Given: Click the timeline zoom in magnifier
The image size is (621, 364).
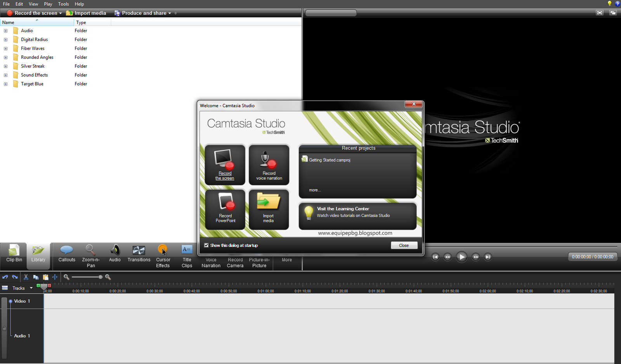Looking at the screenshot, I should tap(108, 277).
